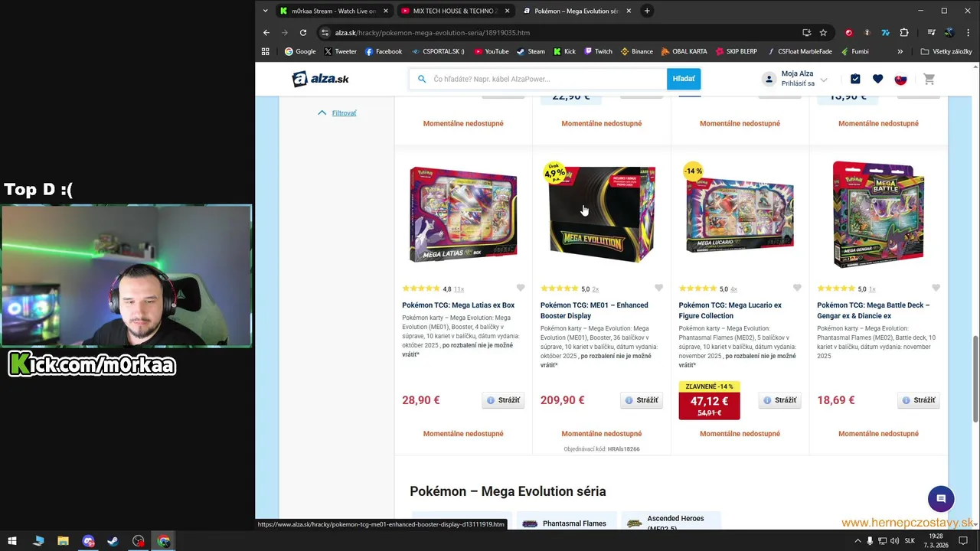Image resolution: width=980 pixels, height=551 pixels.
Task: View site information icon in the address bar
Action: (325, 33)
